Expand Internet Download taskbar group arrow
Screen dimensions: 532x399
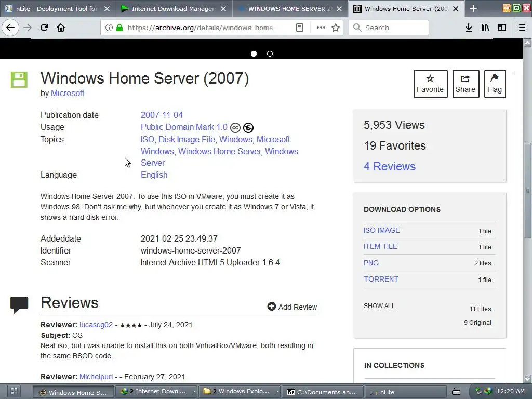pyautogui.click(x=194, y=392)
